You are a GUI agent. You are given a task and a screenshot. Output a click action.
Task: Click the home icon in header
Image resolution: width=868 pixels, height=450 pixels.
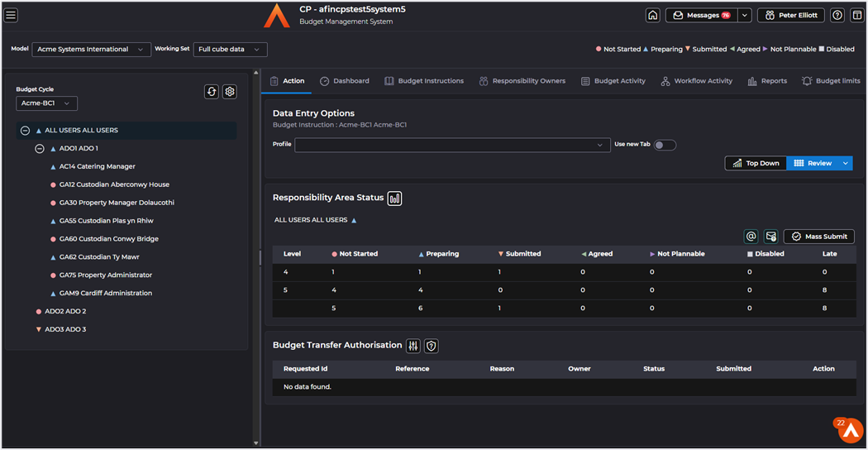pyautogui.click(x=653, y=15)
